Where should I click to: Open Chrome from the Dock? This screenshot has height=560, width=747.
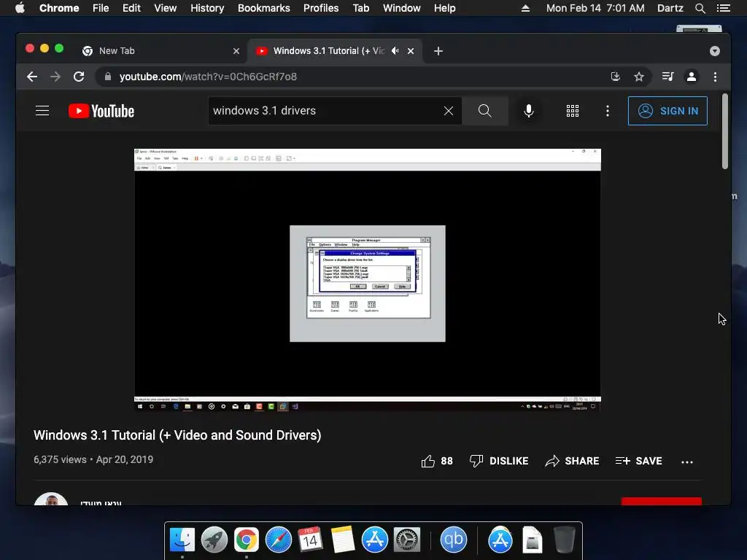(247, 540)
